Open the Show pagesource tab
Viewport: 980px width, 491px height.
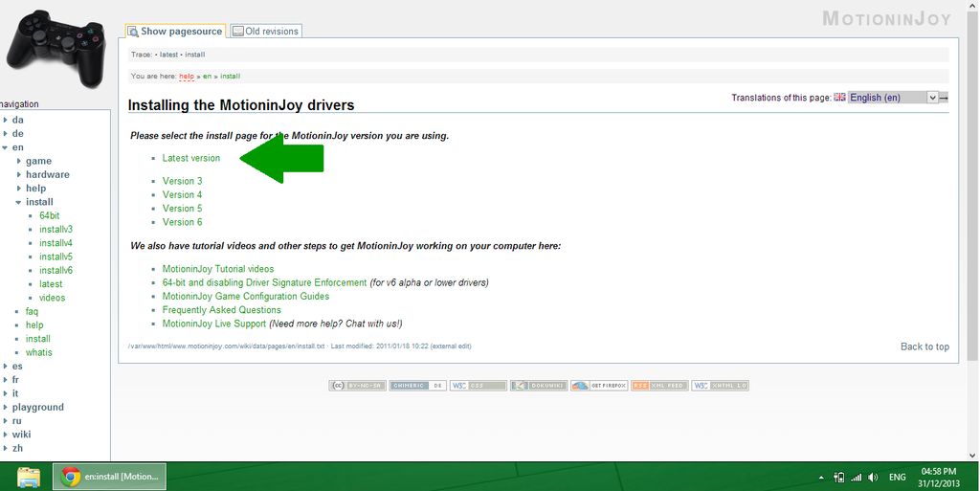coord(175,32)
